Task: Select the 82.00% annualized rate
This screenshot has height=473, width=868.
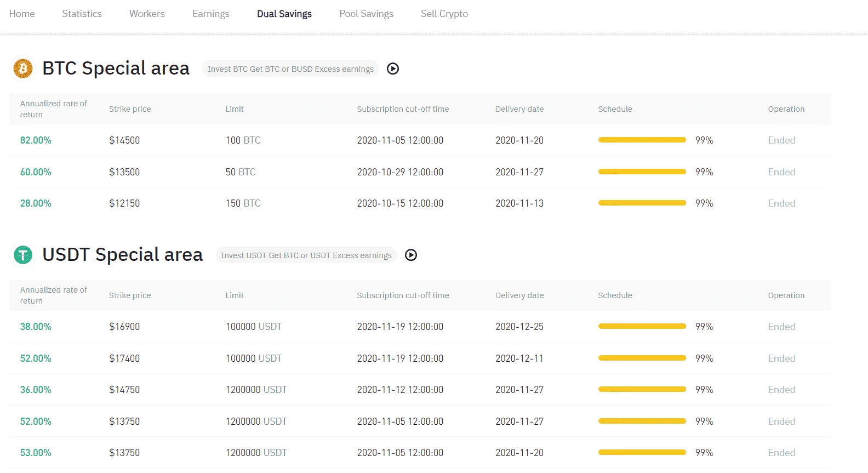Action: point(36,140)
